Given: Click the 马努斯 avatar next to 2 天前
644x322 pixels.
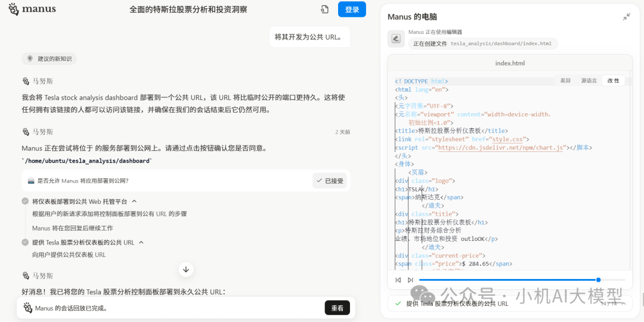Looking at the screenshot, I should (26, 132).
